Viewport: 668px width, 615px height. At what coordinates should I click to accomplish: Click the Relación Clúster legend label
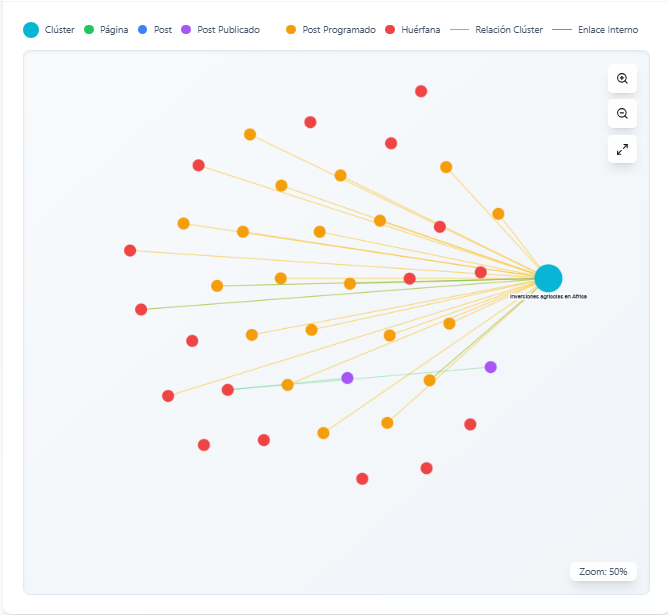pos(509,30)
